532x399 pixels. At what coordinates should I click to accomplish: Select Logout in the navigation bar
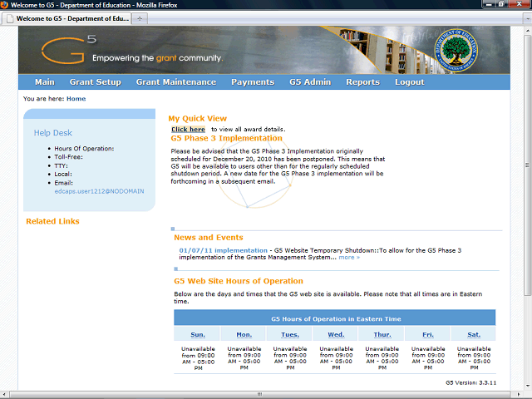409,82
